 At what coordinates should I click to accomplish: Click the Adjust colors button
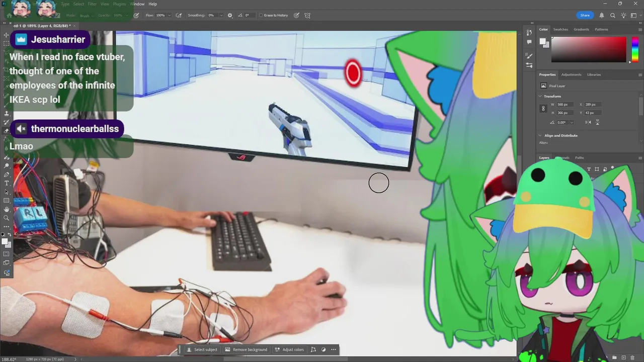(x=290, y=349)
